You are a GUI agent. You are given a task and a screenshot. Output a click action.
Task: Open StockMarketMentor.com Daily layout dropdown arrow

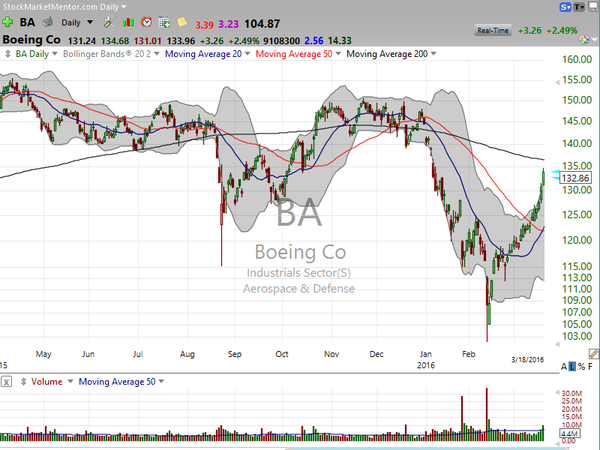tap(124, 7)
